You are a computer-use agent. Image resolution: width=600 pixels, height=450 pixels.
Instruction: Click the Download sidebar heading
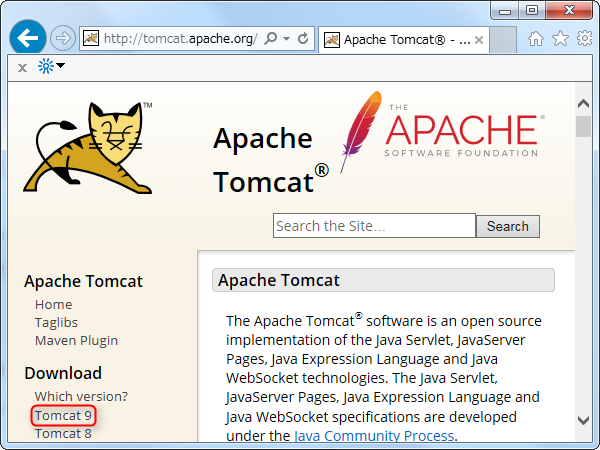[x=63, y=373]
